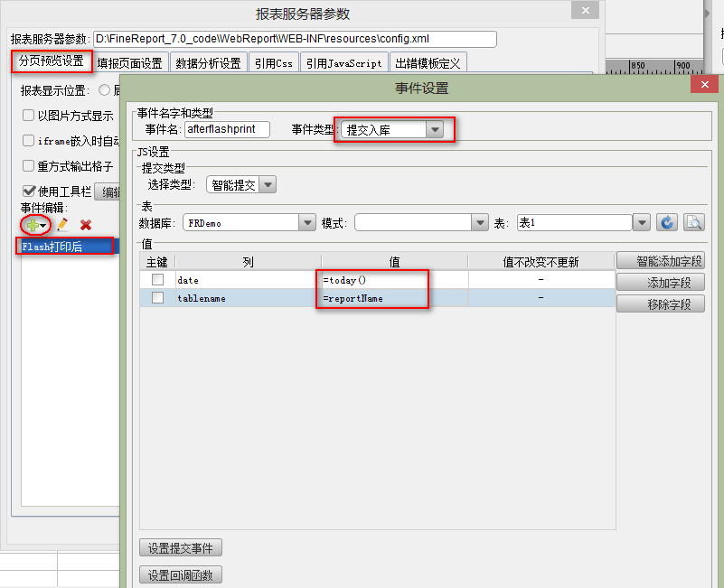Switch to 分页预览设置 tab

(x=52, y=61)
